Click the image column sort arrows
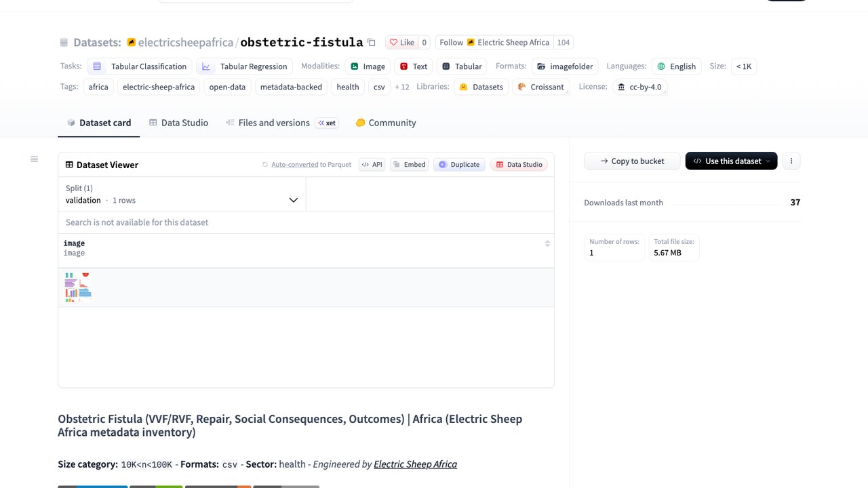The width and height of the screenshot is (868, 488). pyautogui.click(x=547, y=243)
